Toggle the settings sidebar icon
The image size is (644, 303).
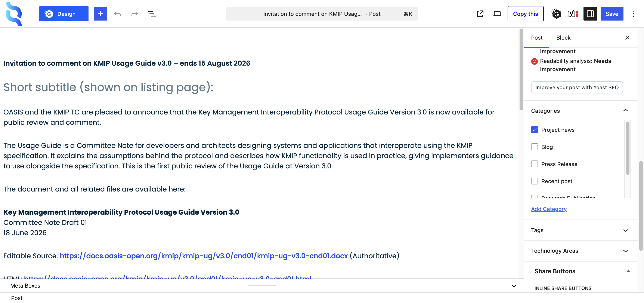590,14
